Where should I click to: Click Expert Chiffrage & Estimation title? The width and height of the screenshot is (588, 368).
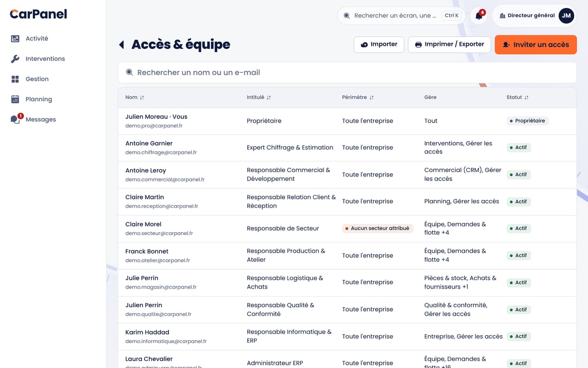coord(290,148)
